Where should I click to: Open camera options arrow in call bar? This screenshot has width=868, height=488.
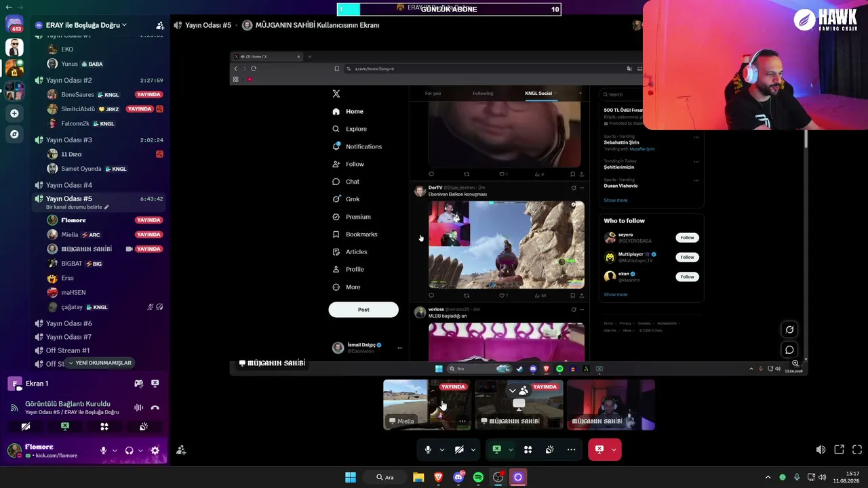473,449
